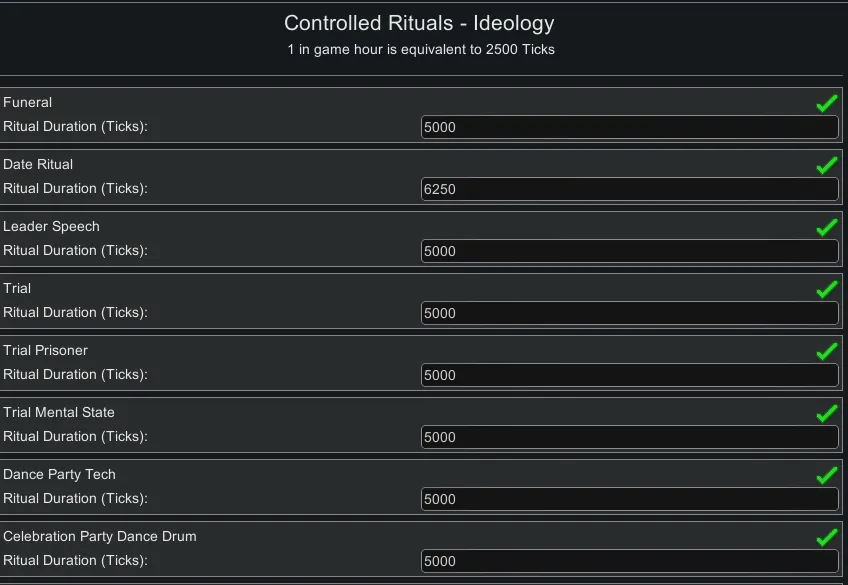Toggle the Funeral ritual green checkmark
The height and width of the screenshot is (585, 848).
click(x=826, y=103)
